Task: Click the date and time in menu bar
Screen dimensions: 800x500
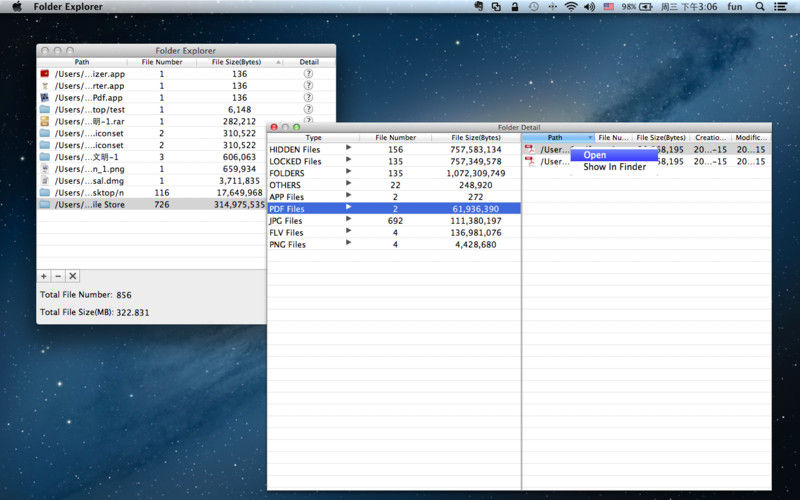Action: coord(689,7)
